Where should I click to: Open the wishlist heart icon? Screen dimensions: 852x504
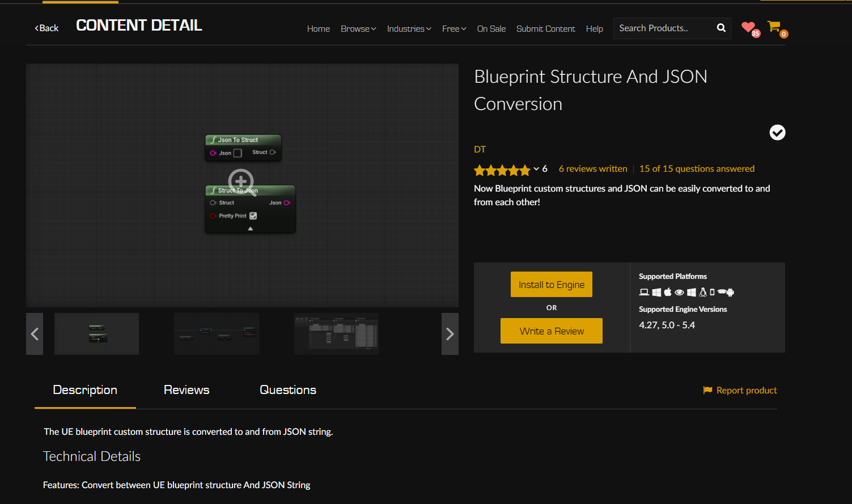pos(749,27)
